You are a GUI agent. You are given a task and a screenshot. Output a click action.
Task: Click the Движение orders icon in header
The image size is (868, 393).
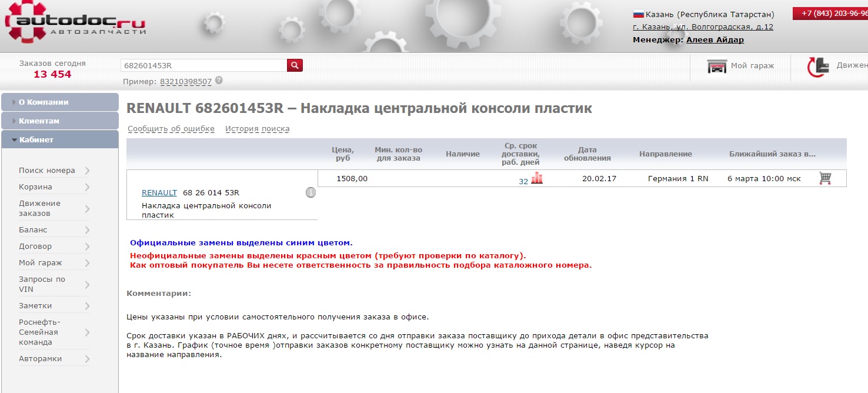pos(819,66)
